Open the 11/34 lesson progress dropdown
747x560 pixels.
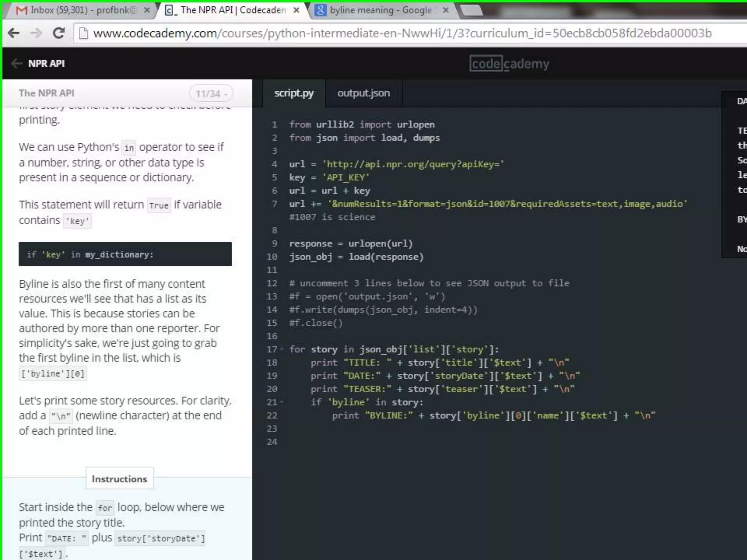[211, 94]
